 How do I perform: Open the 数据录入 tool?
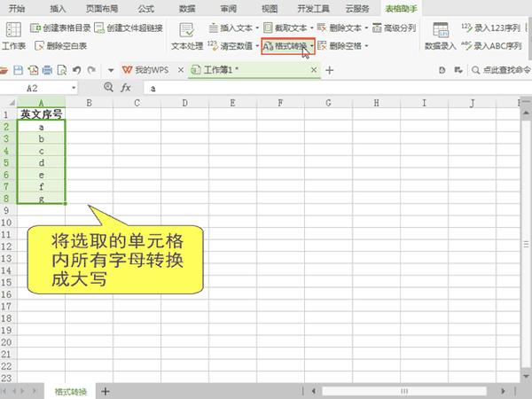(441, 36)
